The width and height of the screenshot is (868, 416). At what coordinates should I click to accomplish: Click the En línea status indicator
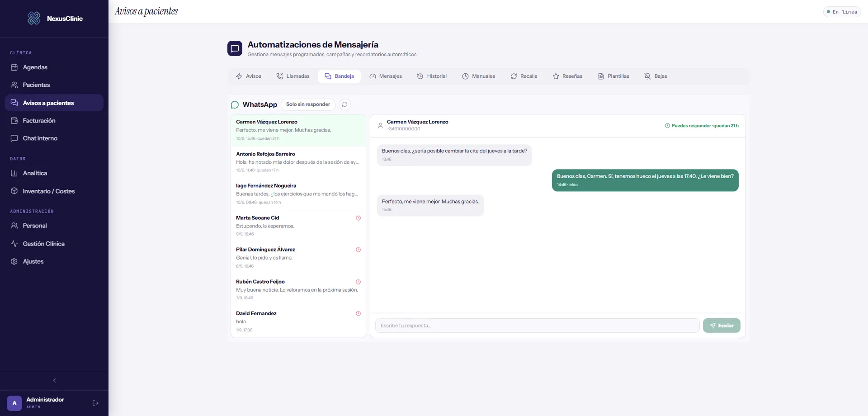842,12
